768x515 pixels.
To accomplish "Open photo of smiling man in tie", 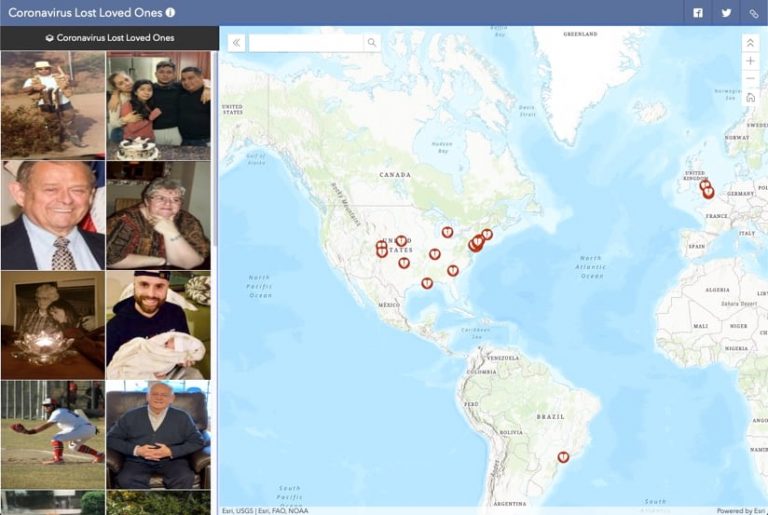I will click(x=53, y=216).
